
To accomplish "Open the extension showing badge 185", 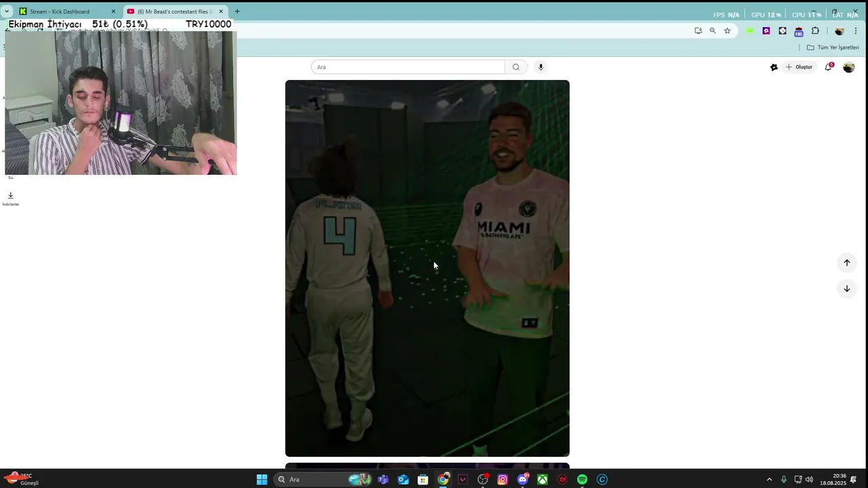I will 799,31.
